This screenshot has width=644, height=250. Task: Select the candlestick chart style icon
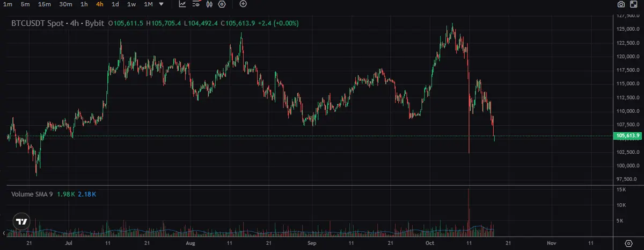(x=209, y=4)
